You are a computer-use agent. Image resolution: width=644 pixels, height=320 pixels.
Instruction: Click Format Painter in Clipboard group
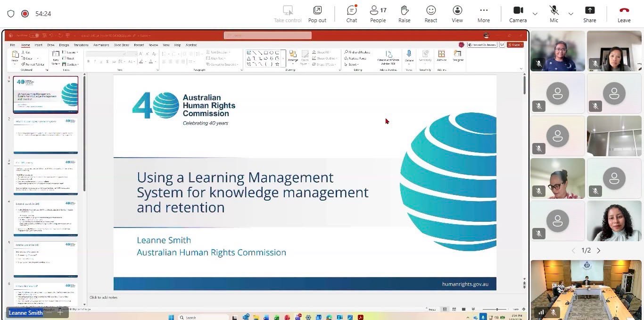[x=33, y=64]
